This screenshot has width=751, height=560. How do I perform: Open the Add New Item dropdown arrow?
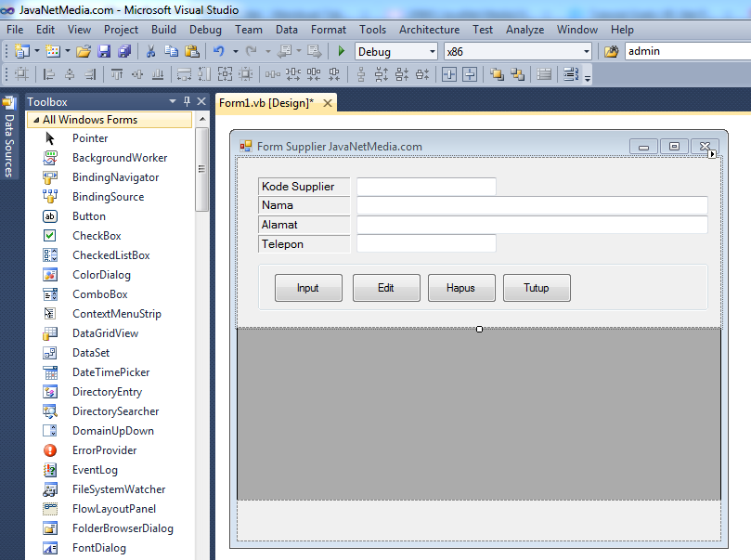pos(68,51)
